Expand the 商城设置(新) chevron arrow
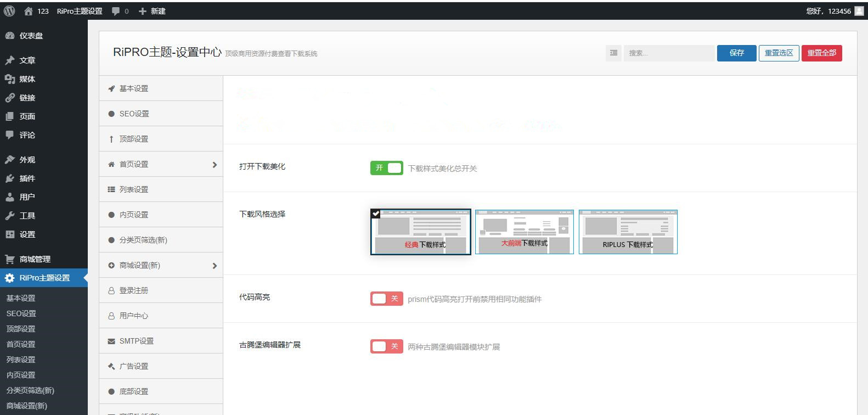 215,266
